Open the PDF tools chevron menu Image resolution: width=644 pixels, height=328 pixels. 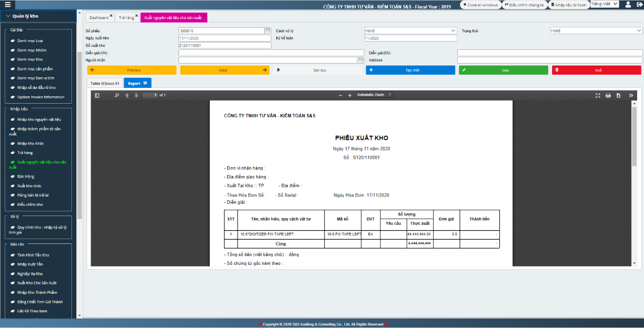631,95
